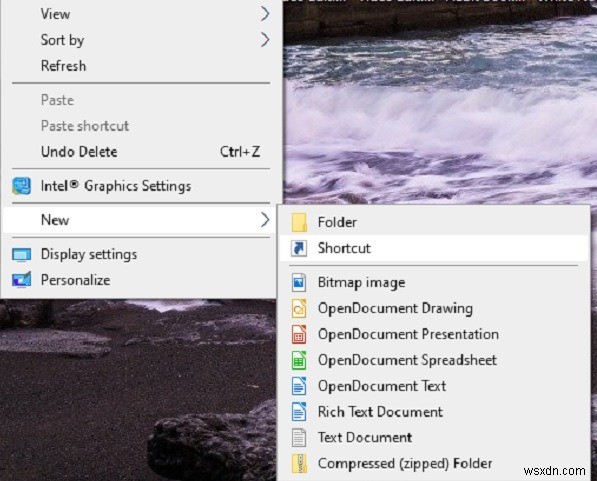Click the OpenDocument Presentation icon

pyautogui.click(x=299, y=334)
